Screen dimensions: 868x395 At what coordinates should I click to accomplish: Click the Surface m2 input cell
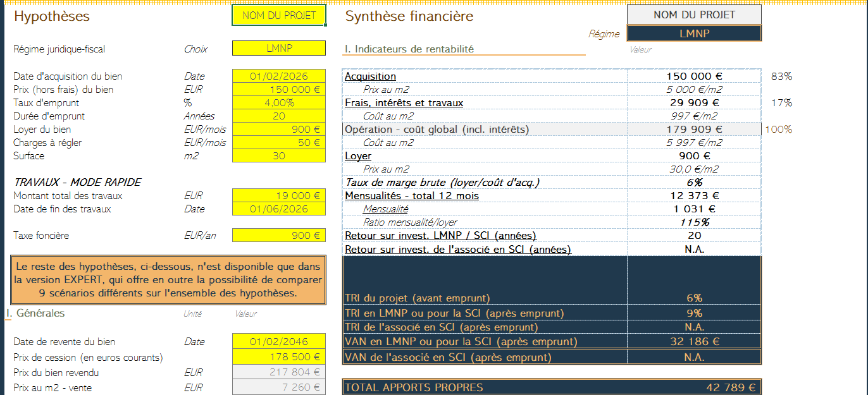279,156
